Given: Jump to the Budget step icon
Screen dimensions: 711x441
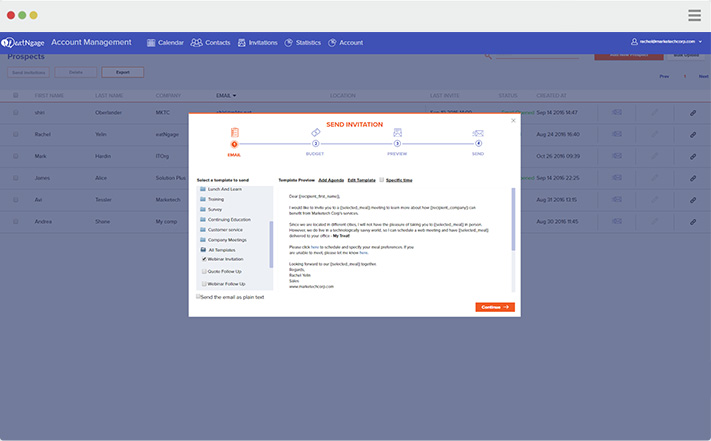Looking at the screenshot, I should pos(316,132).
